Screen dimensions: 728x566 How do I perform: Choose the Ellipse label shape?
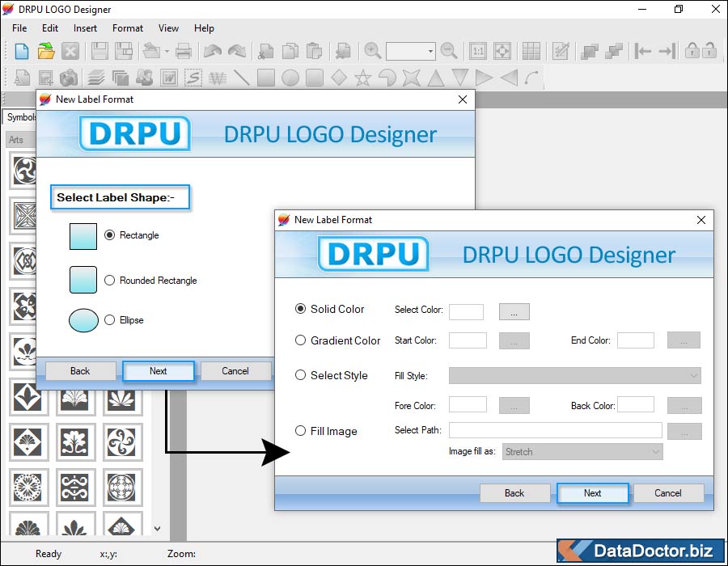pyautogui.click(x=109, y=320)
